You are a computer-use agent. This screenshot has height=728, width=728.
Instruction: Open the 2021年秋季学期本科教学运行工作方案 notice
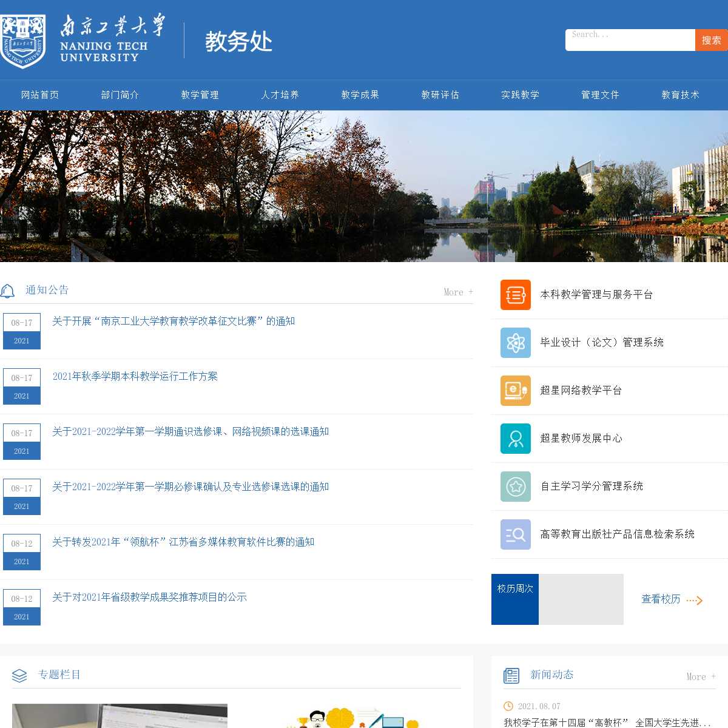[135, 377]
